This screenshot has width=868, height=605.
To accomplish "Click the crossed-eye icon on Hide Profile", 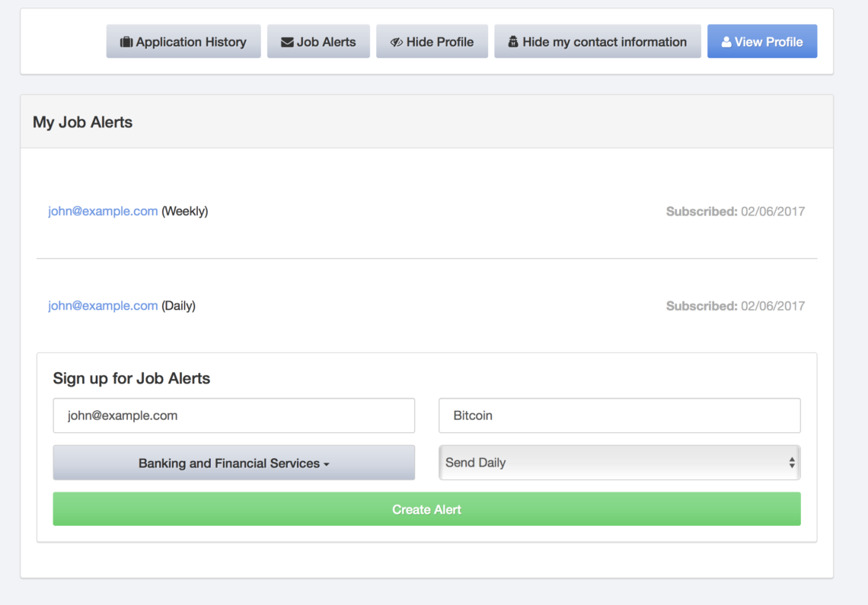I will pos(396,41).
